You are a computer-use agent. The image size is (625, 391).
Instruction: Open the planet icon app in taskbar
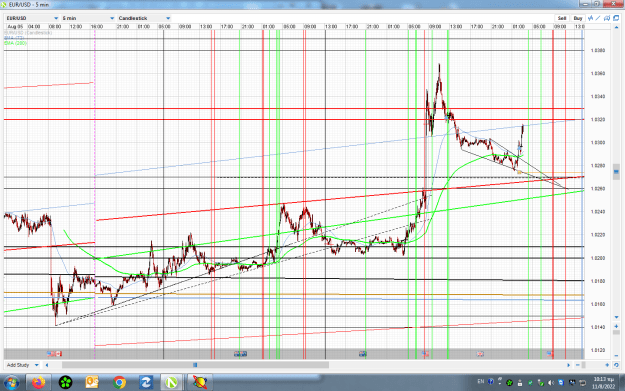click(x=199, y=383)
